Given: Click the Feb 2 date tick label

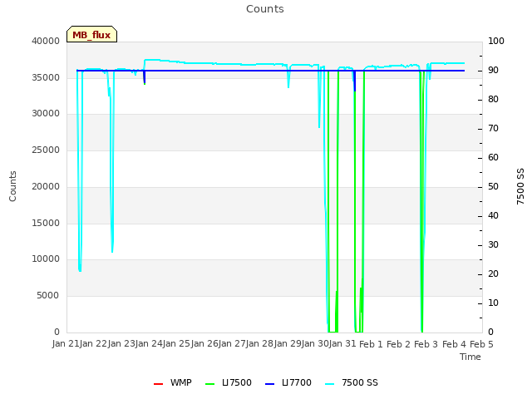Looking at the screenshot, I should coord(399,344).
